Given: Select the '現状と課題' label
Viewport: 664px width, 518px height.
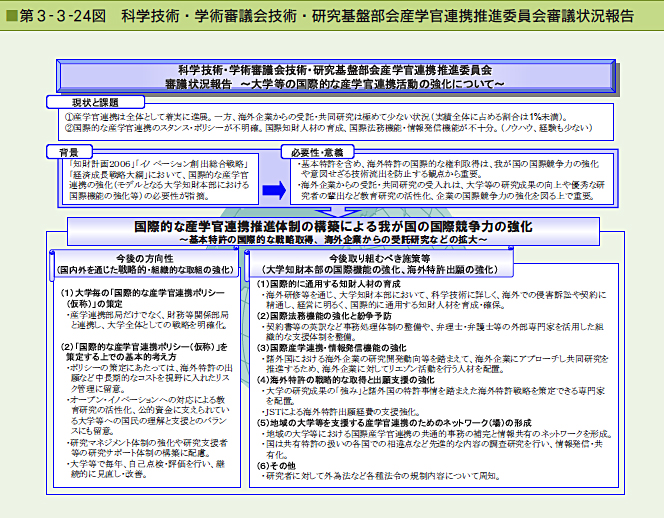Looking at the screenshot, I should [x=95, y=102].
